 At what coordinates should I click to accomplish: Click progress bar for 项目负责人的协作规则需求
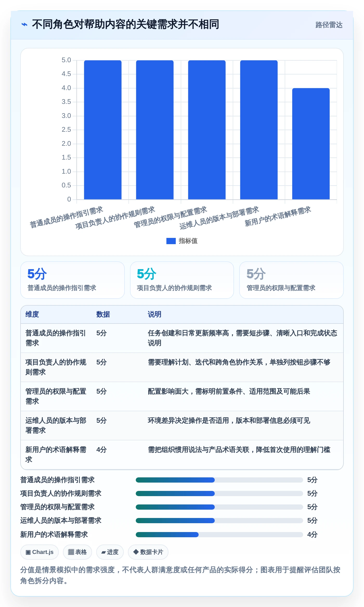click(x=219, y=494)
